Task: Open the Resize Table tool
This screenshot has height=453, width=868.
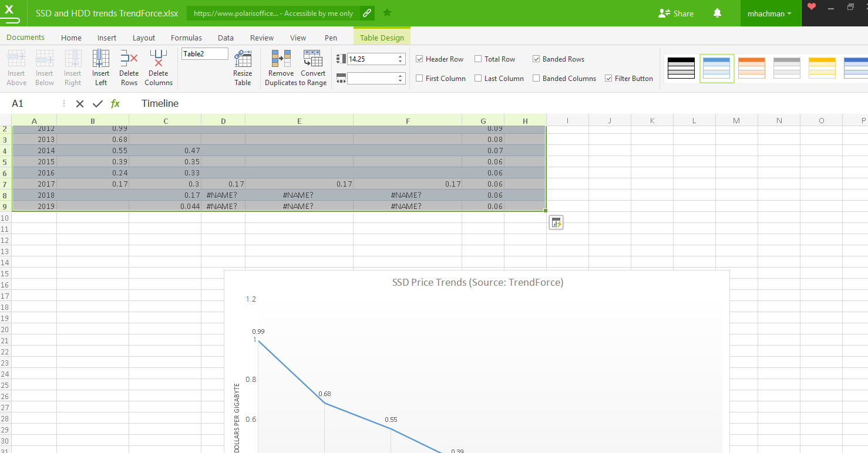Action: click(x=242, y=59)
